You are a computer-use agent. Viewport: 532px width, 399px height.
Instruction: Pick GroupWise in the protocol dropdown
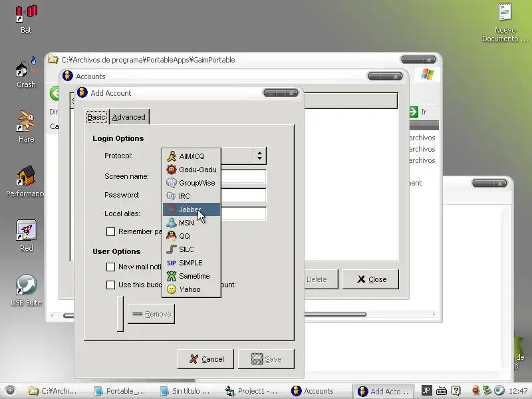[192, 183]
